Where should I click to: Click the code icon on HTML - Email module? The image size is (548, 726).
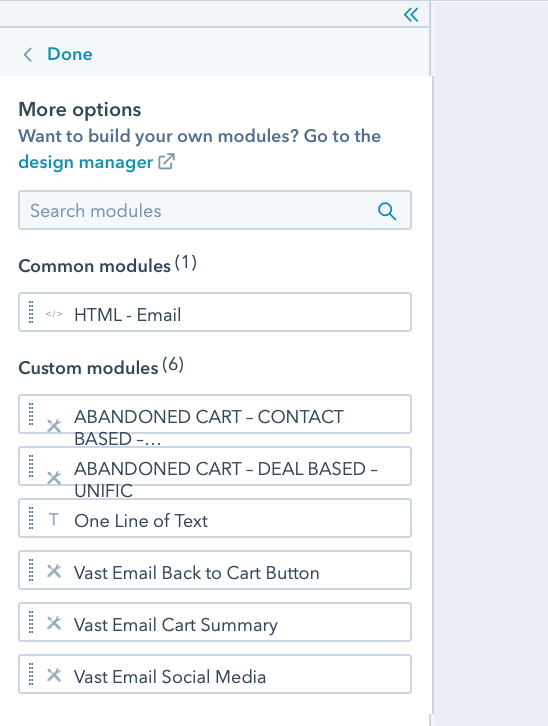point(54,314)
